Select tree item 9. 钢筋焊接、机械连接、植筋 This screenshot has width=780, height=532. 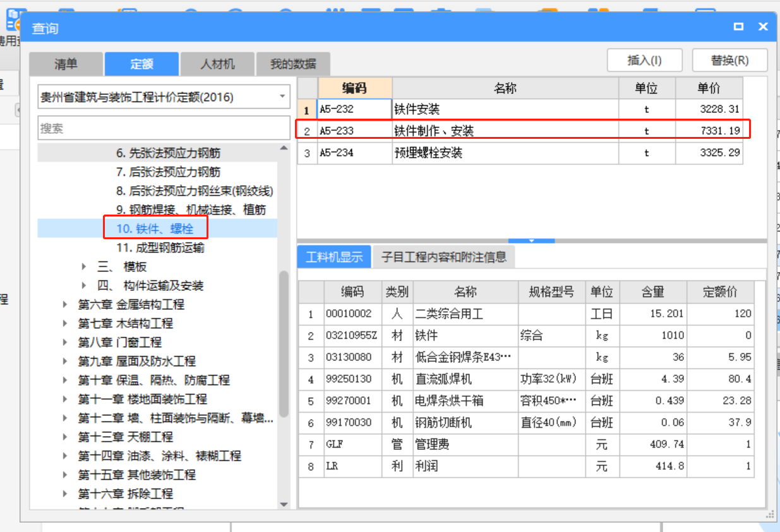[191, 210]
